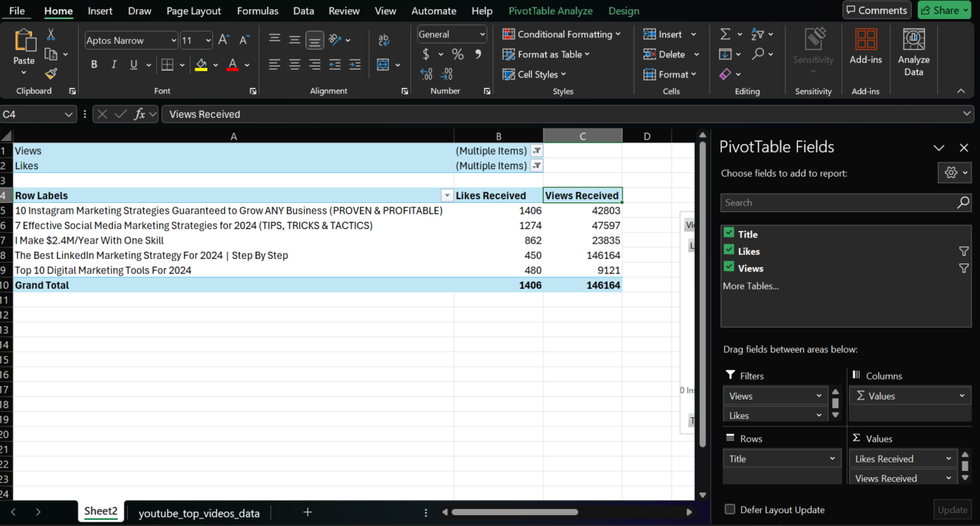Screen dimensions: 980x526
Task: Click the Share button
Action: pos(945,10)
